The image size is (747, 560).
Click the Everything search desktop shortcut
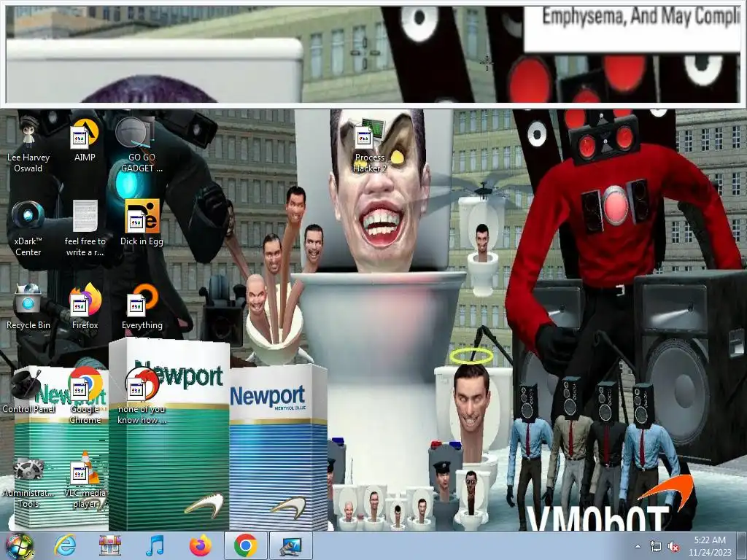pos(142,307)
